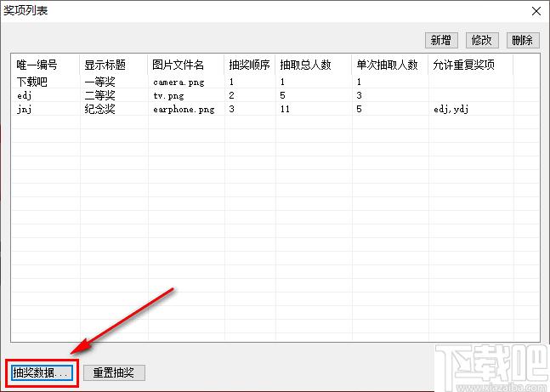Select the row with ID 下载吧
The image size is (550, 392).
(32, 82)
